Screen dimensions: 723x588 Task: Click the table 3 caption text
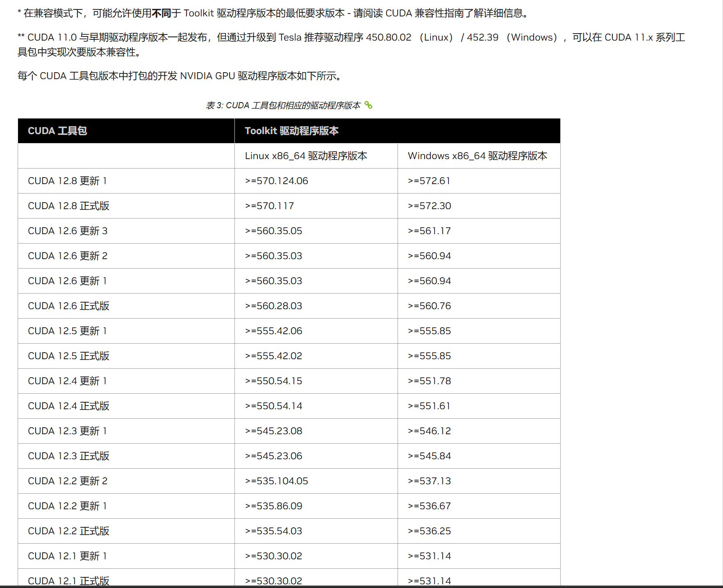tap(283, 105)
